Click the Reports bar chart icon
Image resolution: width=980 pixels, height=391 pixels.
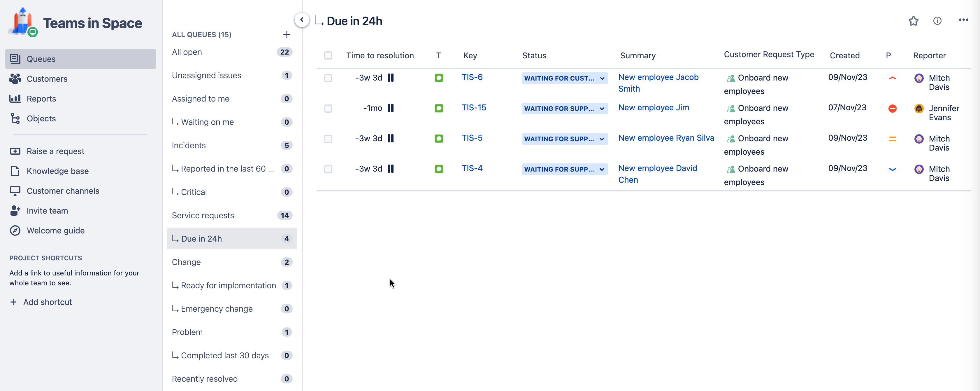(15, 99)
